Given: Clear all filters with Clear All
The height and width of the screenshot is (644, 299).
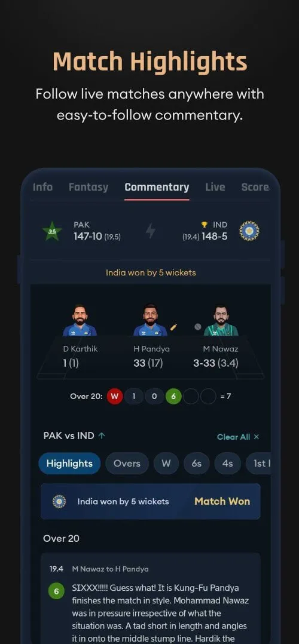Looking at the screenshot, I should [x=238, y=437].
